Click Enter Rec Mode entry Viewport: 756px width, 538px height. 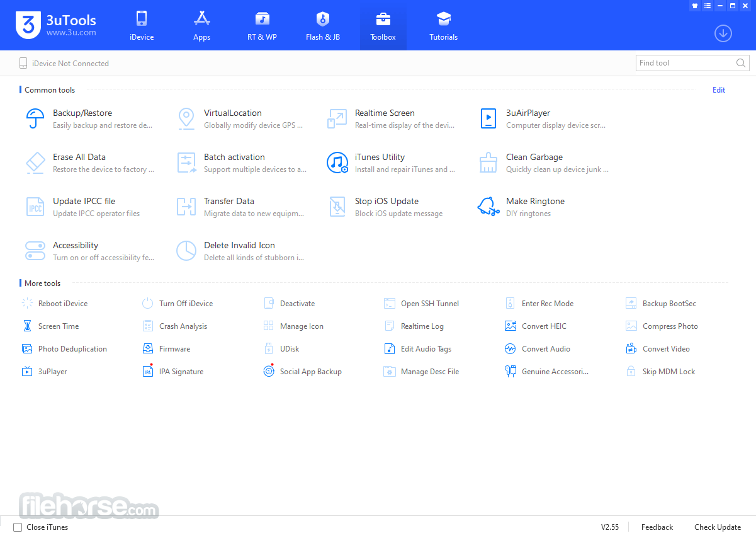539,303
